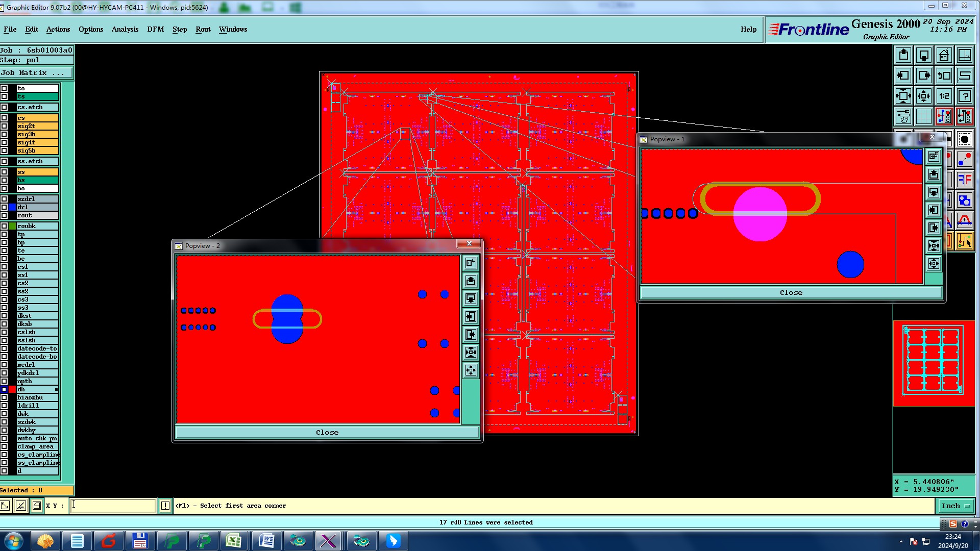Toggle the roubk layer checkbox

click(4, 226)
